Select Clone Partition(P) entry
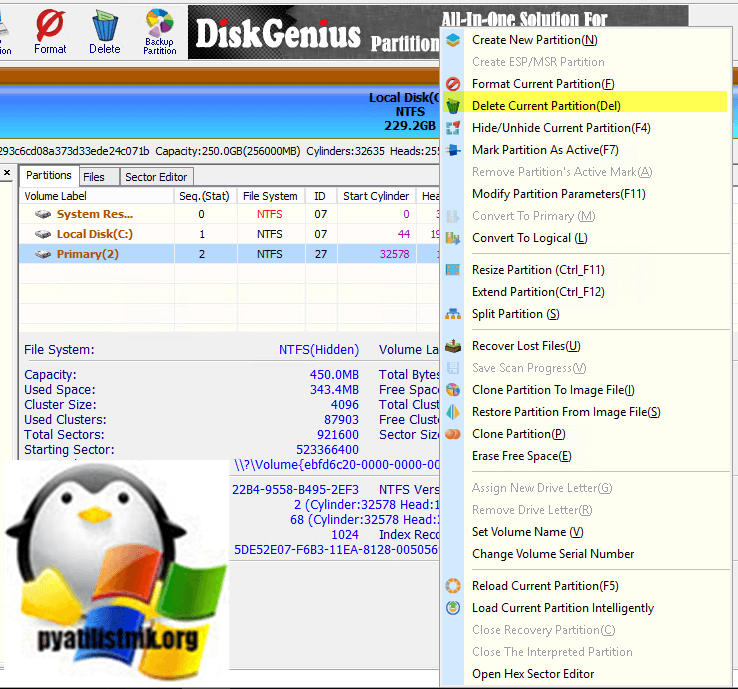This screenshot has width=738, height=689. [x=519, y=434]
